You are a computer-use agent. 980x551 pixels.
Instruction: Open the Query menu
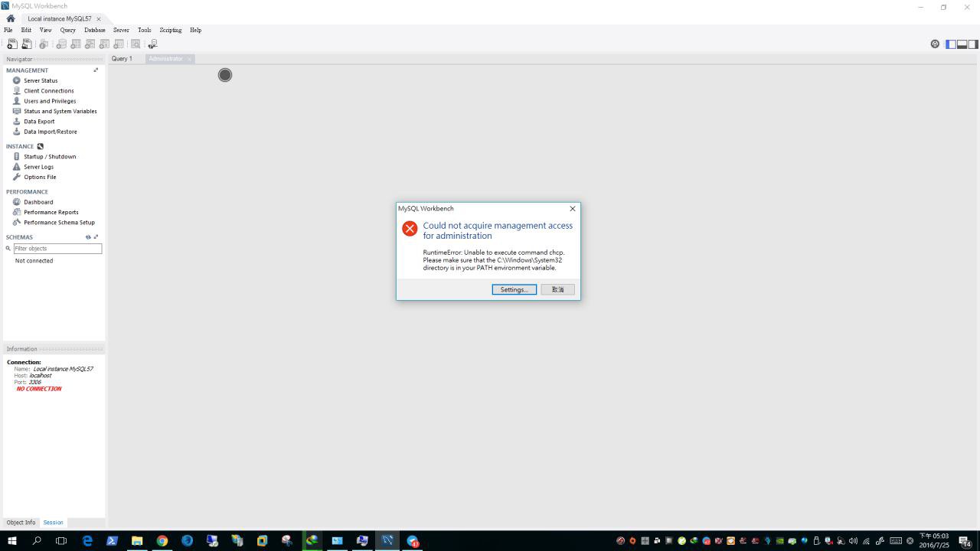click(68, 31)
